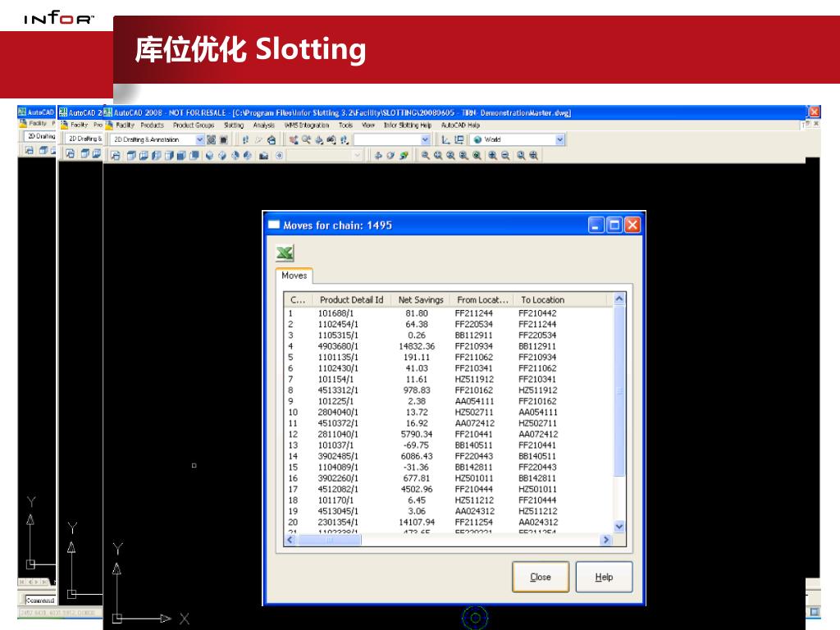The image size is (840, 630).
Task: Click the From Locat... column header
Action: tap(482, 300)
